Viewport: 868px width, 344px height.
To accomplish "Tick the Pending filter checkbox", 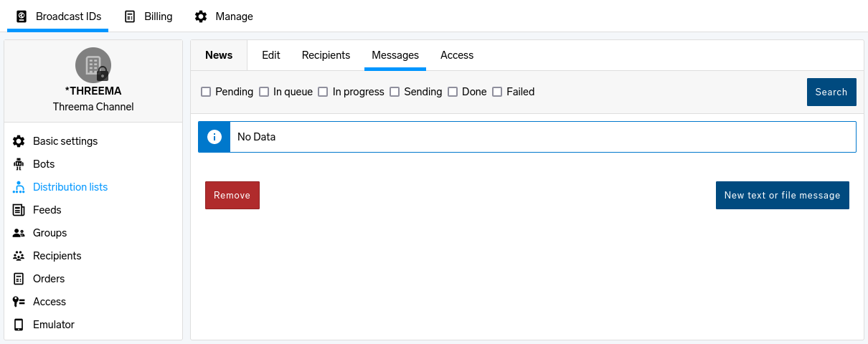I will (206, 92).
